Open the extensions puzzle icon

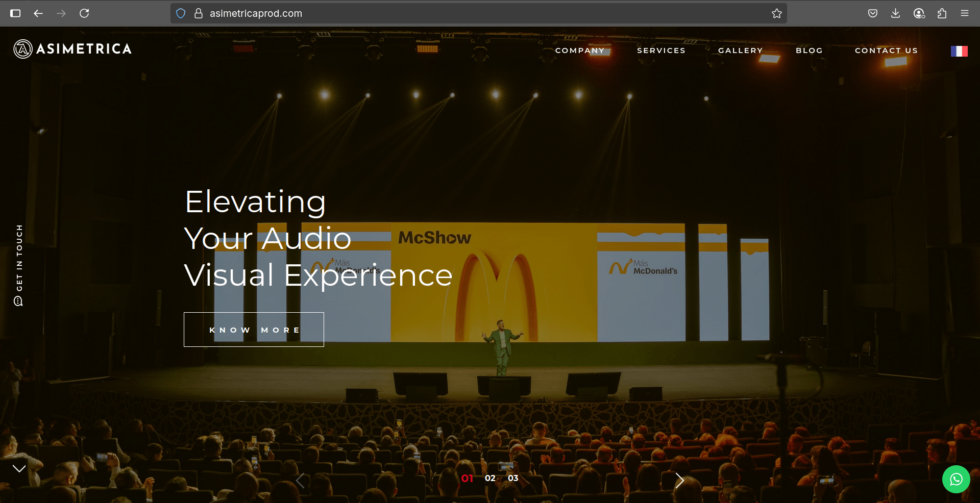(x=942, y=13)
